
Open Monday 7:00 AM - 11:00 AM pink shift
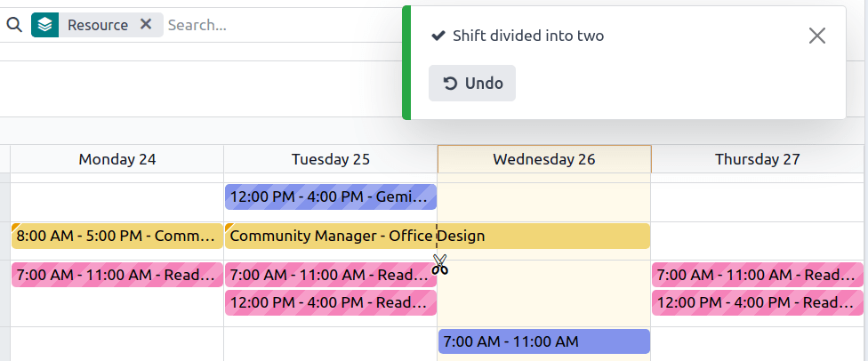click(x=117, y=275)
